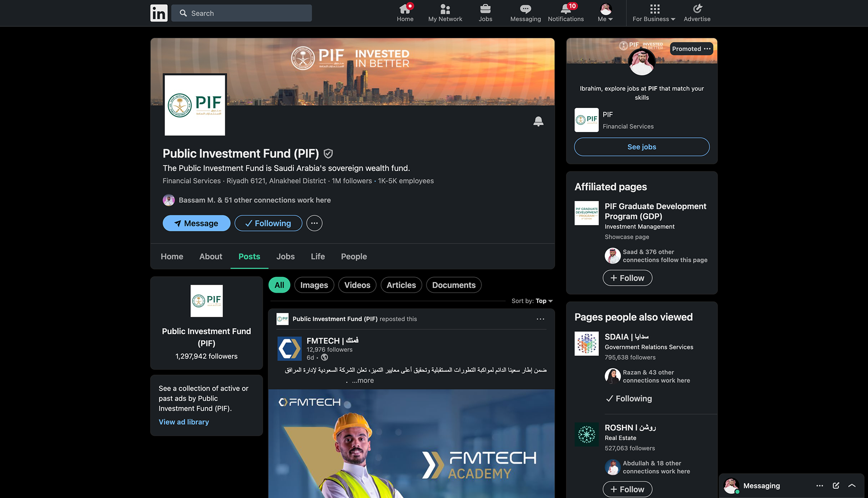868x498 pixels.
Task: Toggle the Following button for PIF
Action: coord(268,223)
